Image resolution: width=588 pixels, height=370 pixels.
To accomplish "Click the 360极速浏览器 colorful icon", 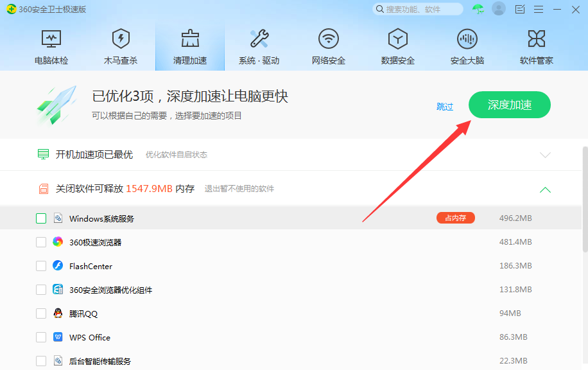I will pos(58,242).
